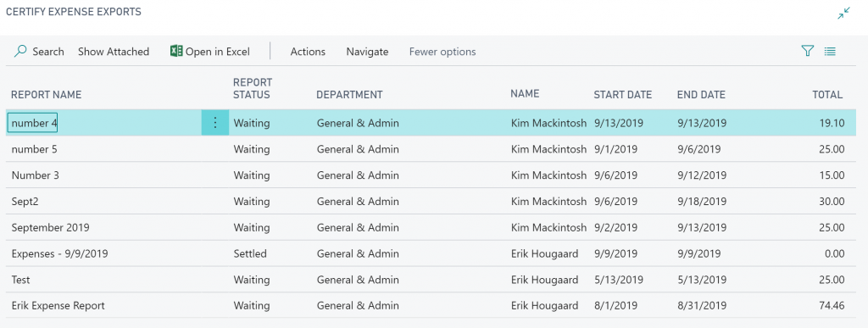The height and width of the screenshot is (328, 868).
Task: Click General & Admin in the Sept2 row
Action: click(358, 202)
